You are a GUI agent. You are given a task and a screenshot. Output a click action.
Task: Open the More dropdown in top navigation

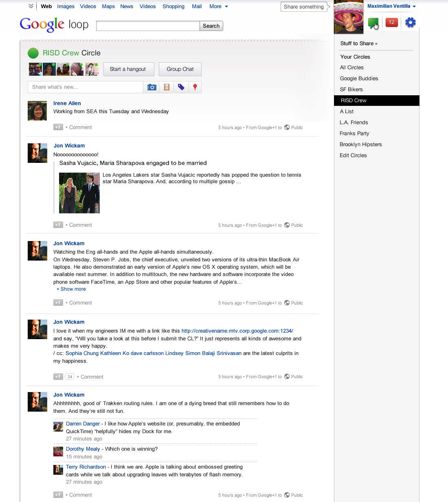pyautogui.click(x=219, y=7)
